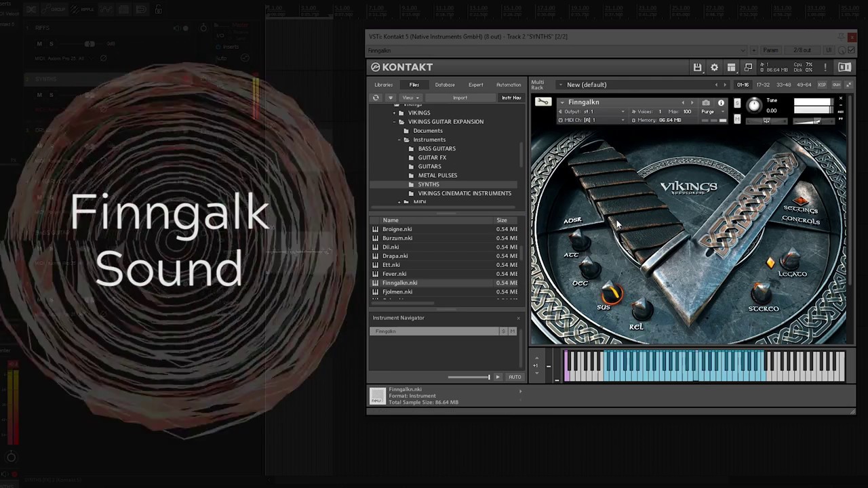Switch to the Libraries tab

click(x=384, y=85)
